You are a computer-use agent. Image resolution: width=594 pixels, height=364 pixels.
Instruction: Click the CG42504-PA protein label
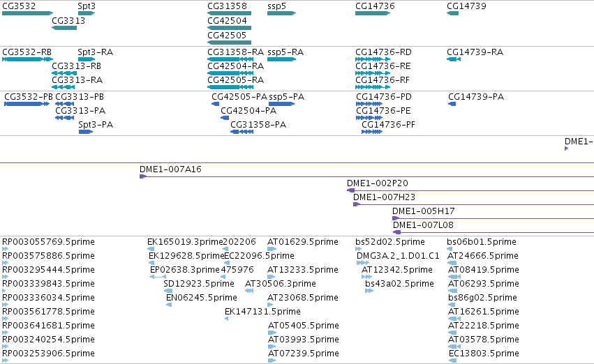(x=248, y=111)
